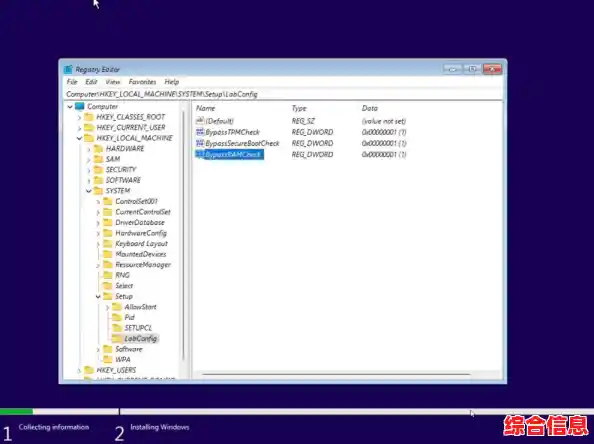Click the Keyboard Layout folder icon
The image size is (594, 444).
pos(108,244)
